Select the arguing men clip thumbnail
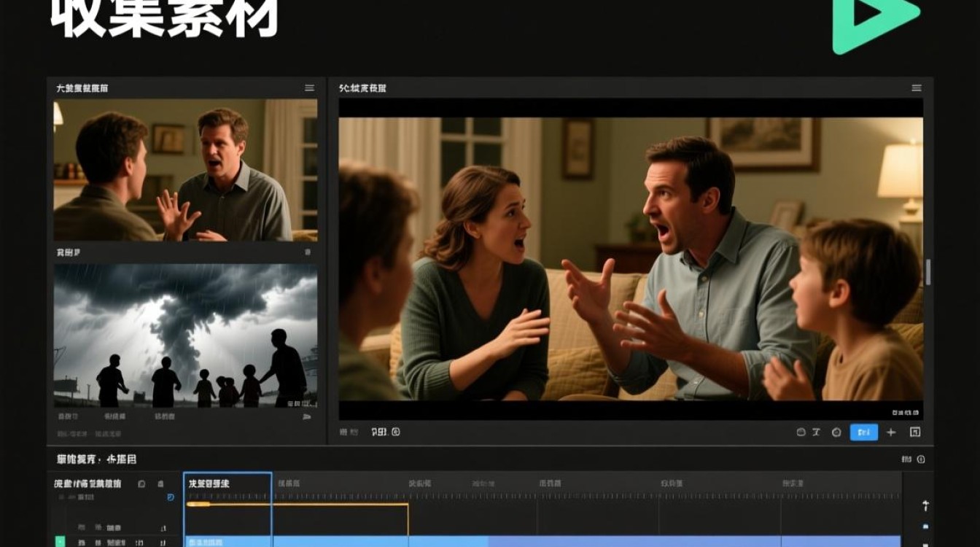This screenshot has width=980, height=547. click(x=185, y=170)
